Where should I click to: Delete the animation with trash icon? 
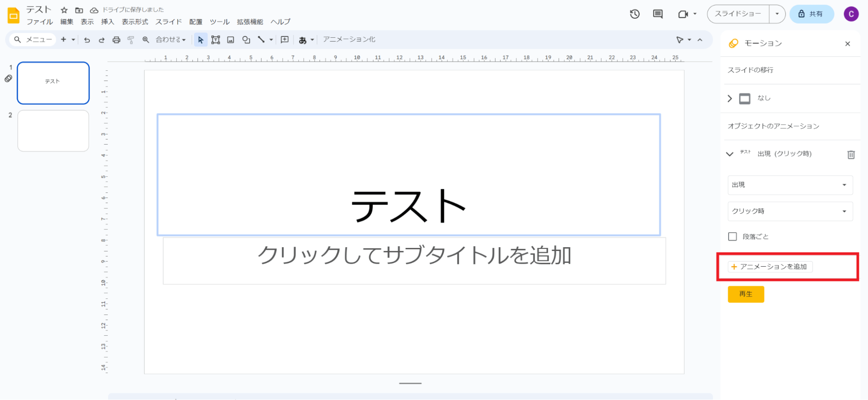coord(851,155)
